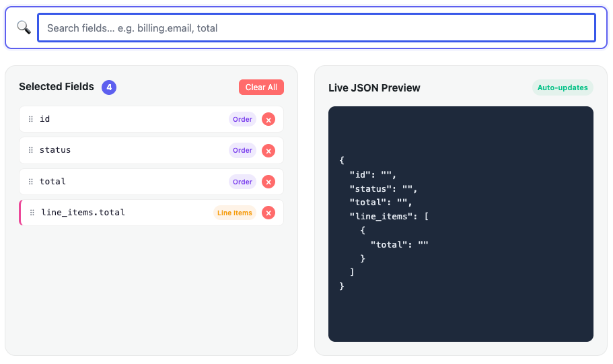This screenshot has height=364, width=613.
Task: Click the "id": "" line in JSON preview
Action: pyautogui.click(x=373, y=175)
